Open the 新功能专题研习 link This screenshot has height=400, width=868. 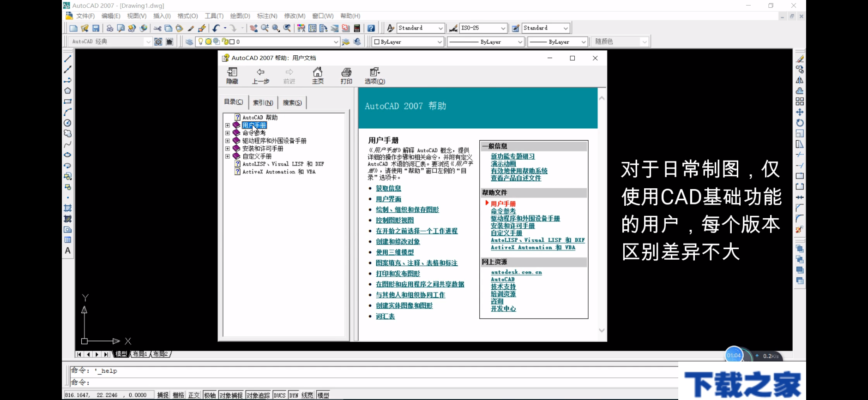click(512, 157)
